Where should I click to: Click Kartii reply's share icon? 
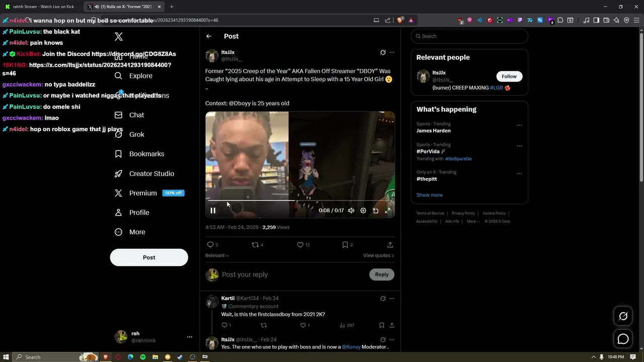(x=392, y=325)
